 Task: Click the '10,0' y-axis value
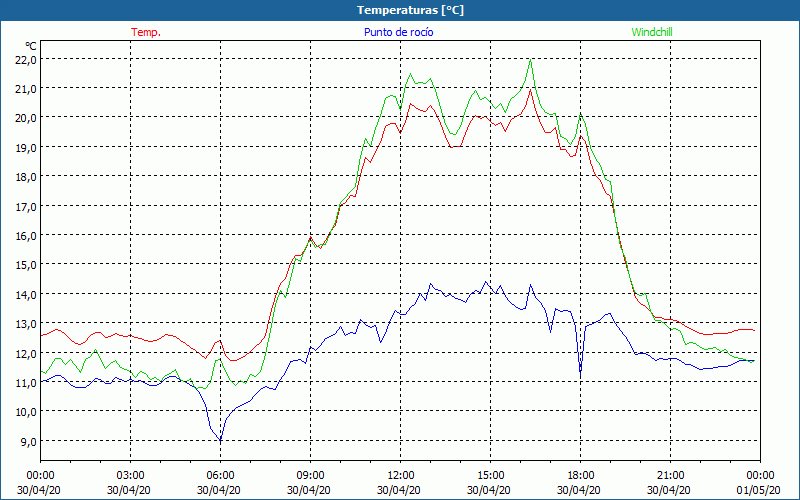click(27, 412)
